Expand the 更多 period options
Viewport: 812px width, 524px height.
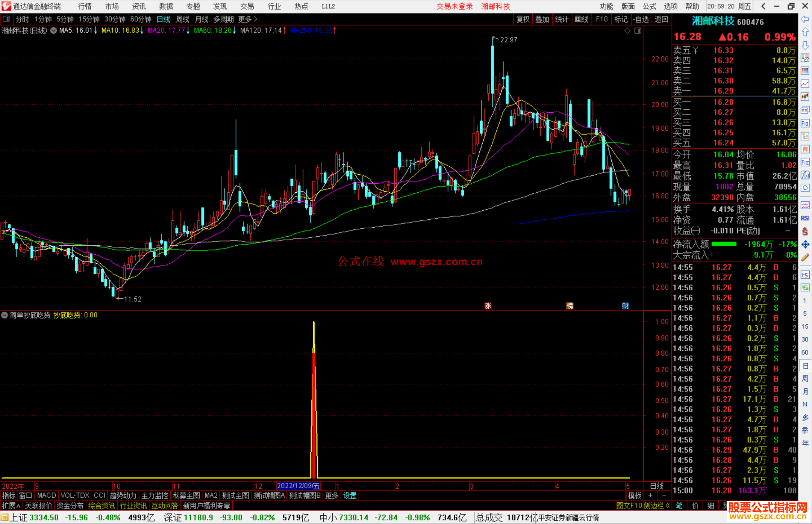[247, 19]
